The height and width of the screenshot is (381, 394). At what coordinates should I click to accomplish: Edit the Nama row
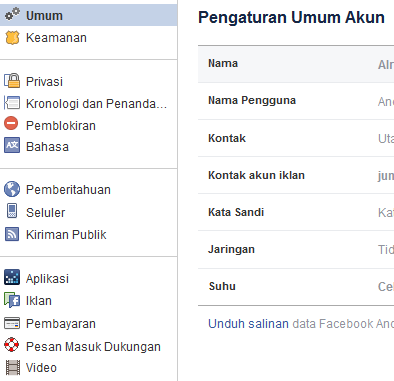(x=296, y=64)
